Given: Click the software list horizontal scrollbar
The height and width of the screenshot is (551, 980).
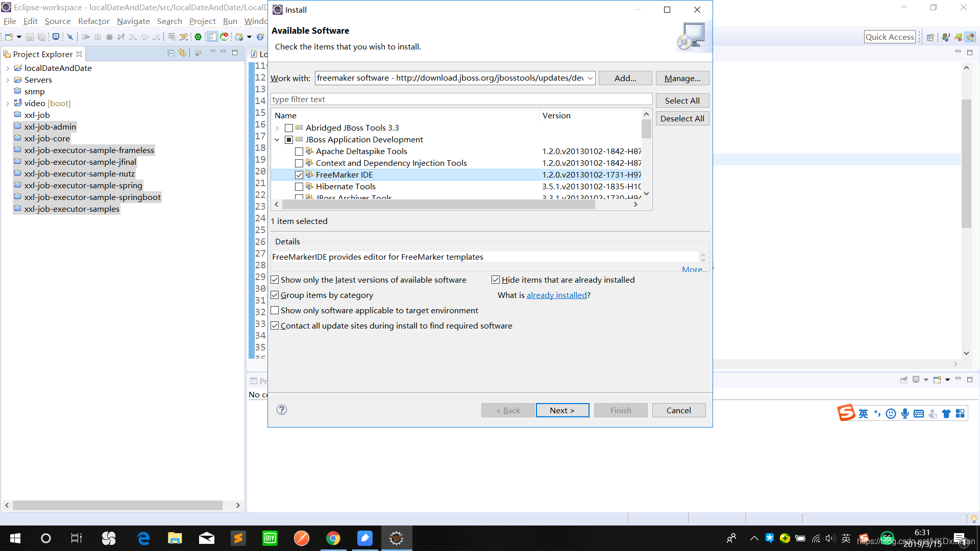Looking at the screenshot, I should [438, 204].
